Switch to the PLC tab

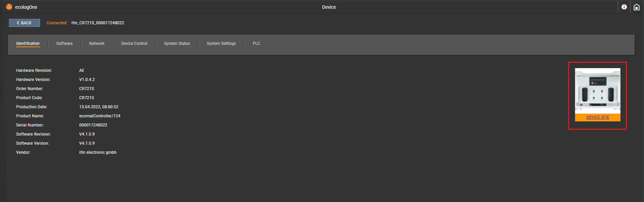[x=256, y=44]
